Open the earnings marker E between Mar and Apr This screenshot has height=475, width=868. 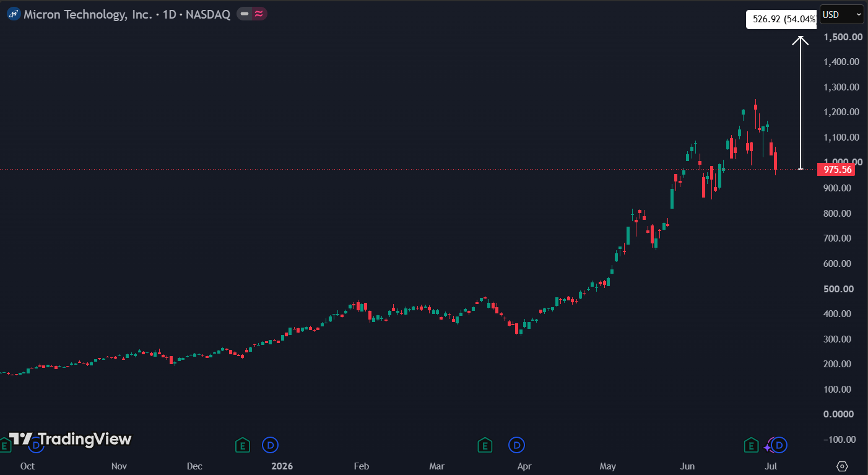coord(485,445)
